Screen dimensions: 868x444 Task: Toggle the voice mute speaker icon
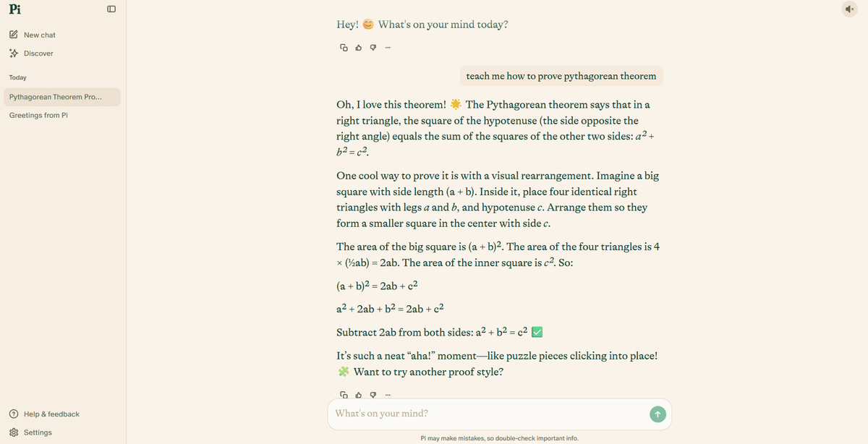click(x=849, y=9)
